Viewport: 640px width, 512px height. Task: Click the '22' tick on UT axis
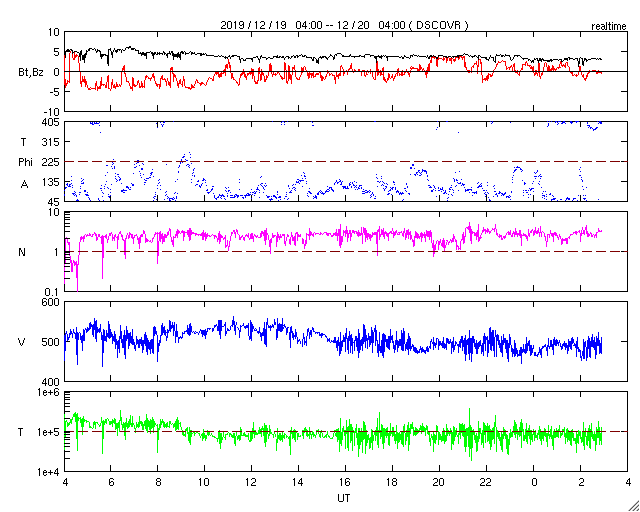tap(486, 483)
